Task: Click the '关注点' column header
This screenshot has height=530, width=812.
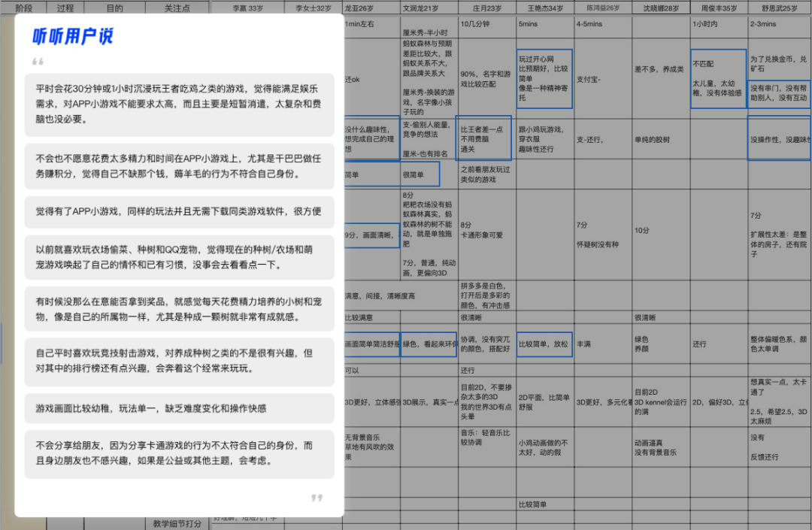Action: coord(177,8)
